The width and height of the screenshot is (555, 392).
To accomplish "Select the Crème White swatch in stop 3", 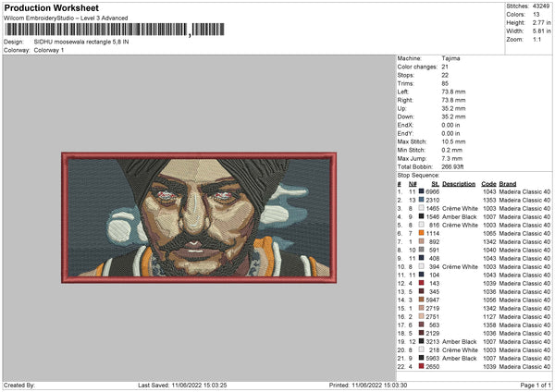I will pyautogui.click(x=421, y=208).
